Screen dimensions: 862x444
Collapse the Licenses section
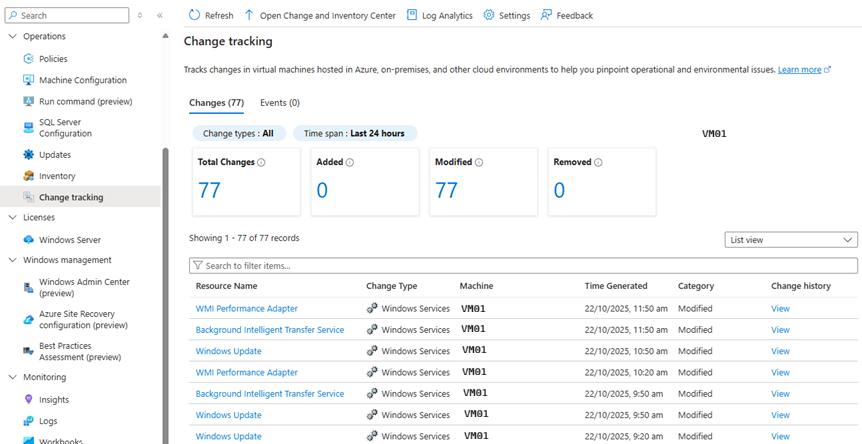tap(13, 218)
